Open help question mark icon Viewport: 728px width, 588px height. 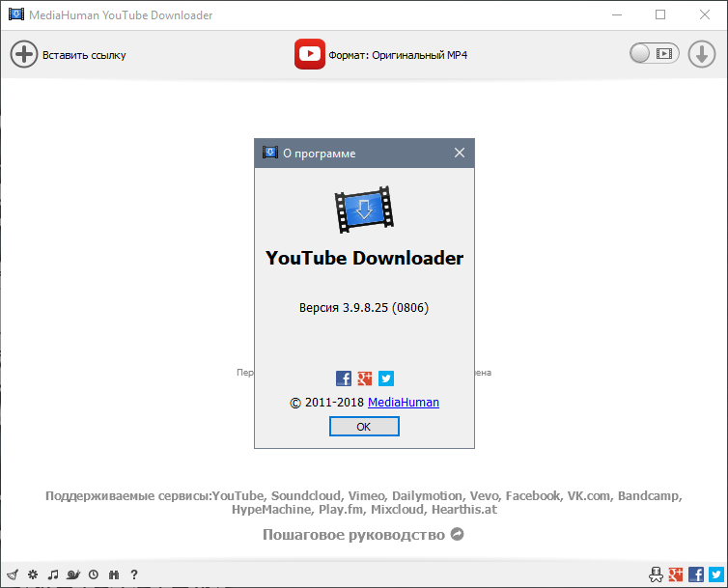tap(134, 574)
